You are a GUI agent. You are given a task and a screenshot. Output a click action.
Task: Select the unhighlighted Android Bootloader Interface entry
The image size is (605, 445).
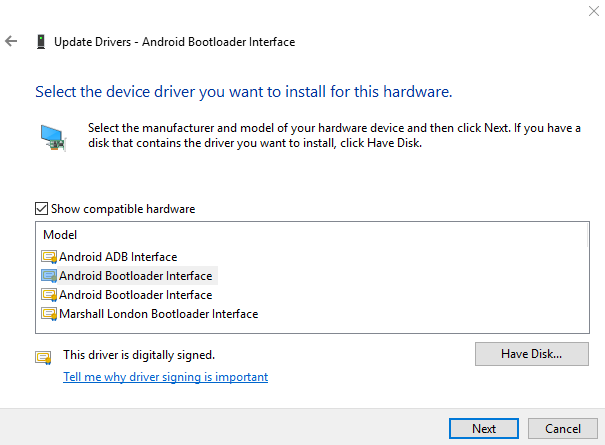135,295
